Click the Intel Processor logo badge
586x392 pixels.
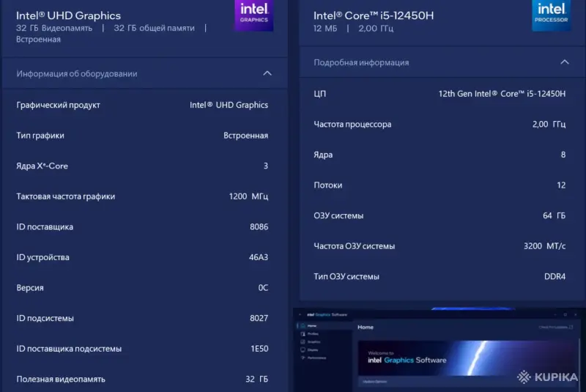tap(552, 15)
